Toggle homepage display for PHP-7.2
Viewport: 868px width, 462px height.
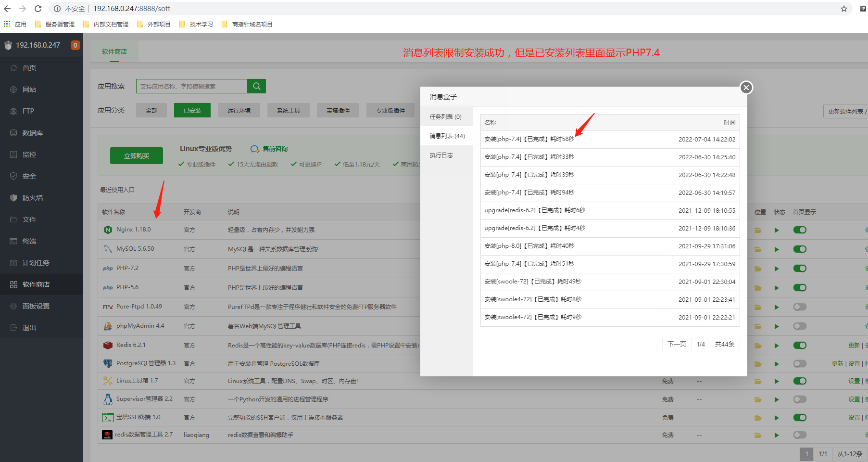click(800, 269)
